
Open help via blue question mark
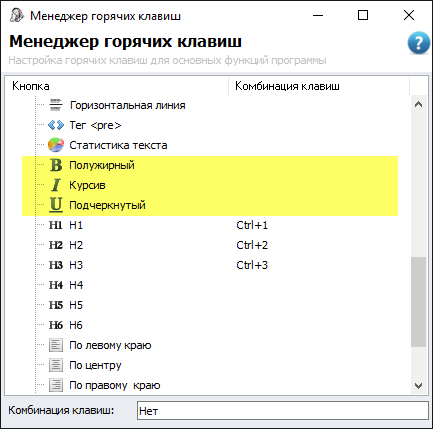click(419, 43)
